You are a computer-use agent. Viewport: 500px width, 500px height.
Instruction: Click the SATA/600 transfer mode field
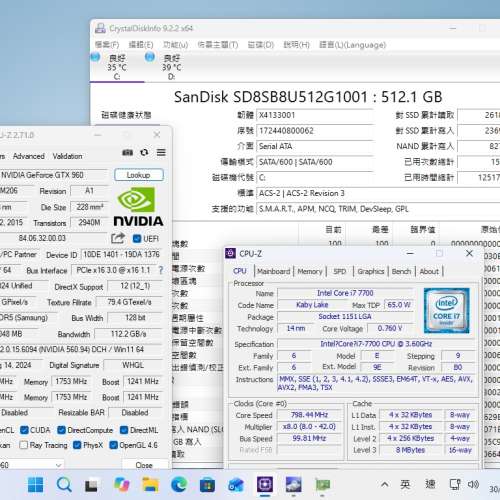315,162
